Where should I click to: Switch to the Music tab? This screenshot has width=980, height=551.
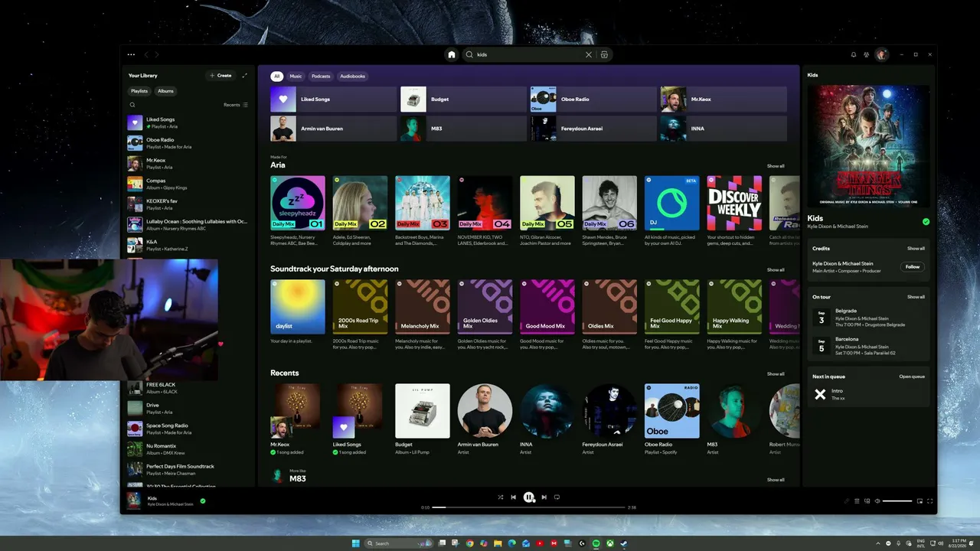(x=296, y=77)
